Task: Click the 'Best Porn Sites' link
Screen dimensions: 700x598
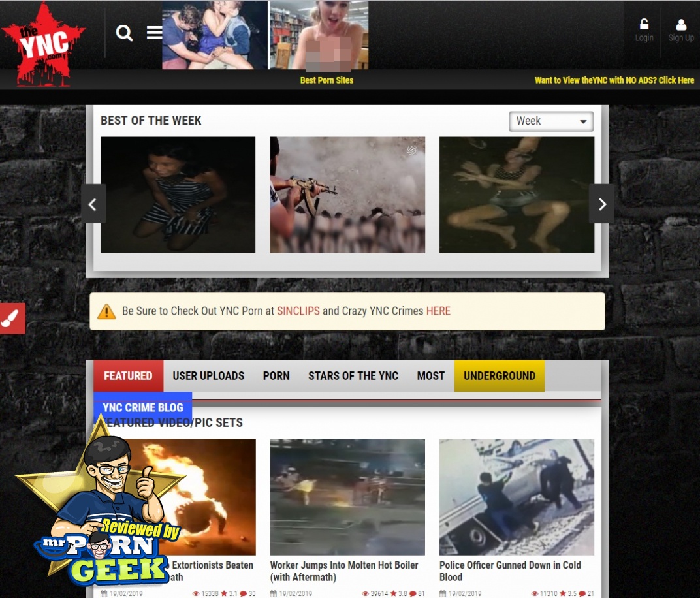Action: [326, 80]
